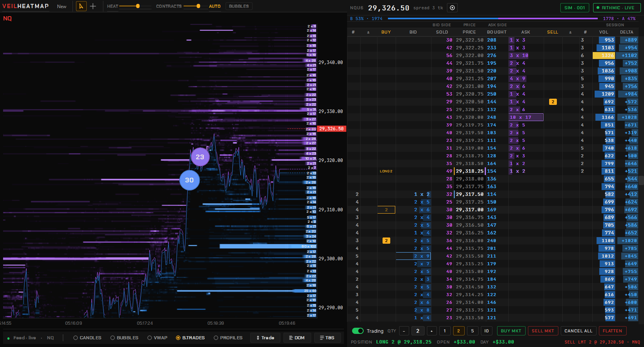Click the CANCEL ALL button
This screenshot has height=347, width=644.
pos(578,331)
